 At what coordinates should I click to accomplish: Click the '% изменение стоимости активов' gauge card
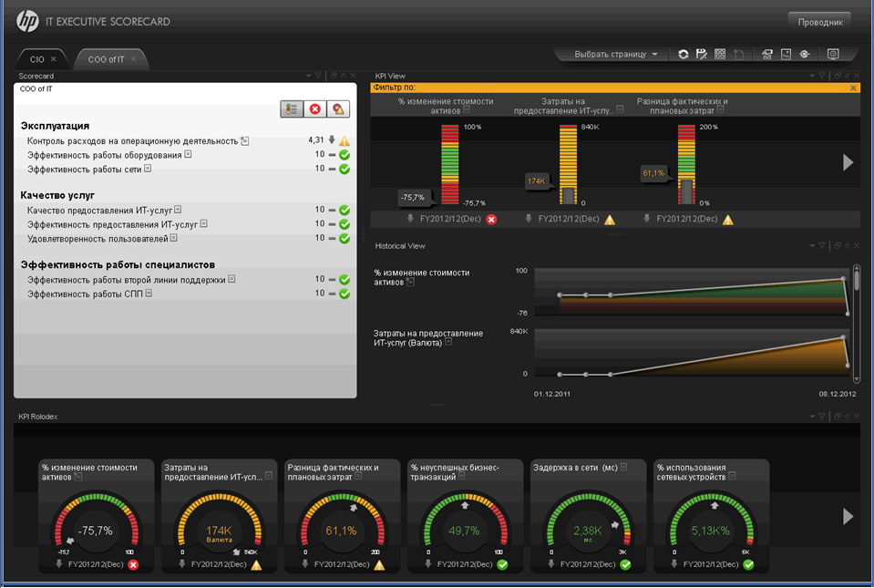coord(96,516)
